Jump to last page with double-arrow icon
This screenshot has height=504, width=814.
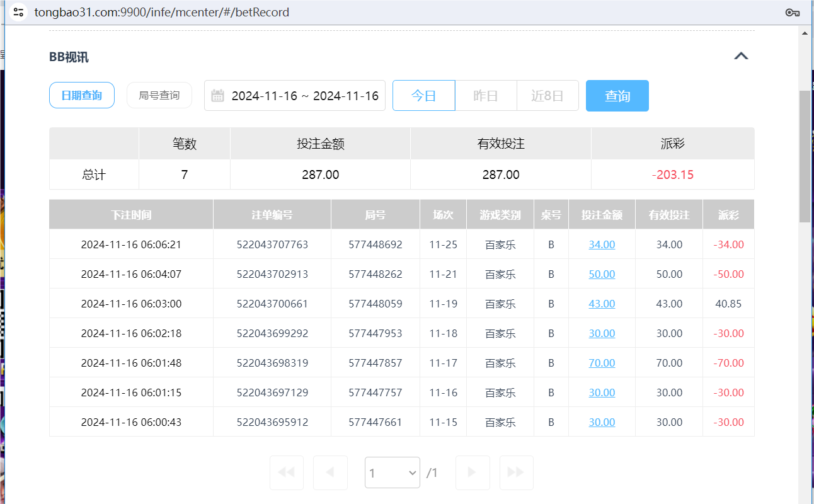click(x=516, y=472)
